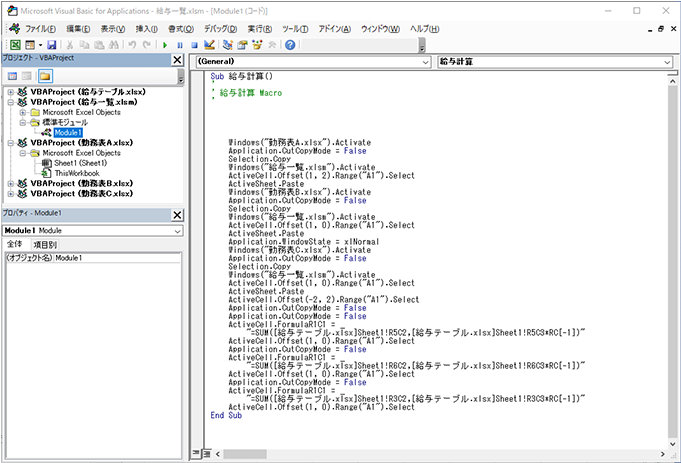Image resolution: width=681 pixels, height=463 pixels.
Task: Open the Project Explorer toolbar icon
Action: (228, 45)
